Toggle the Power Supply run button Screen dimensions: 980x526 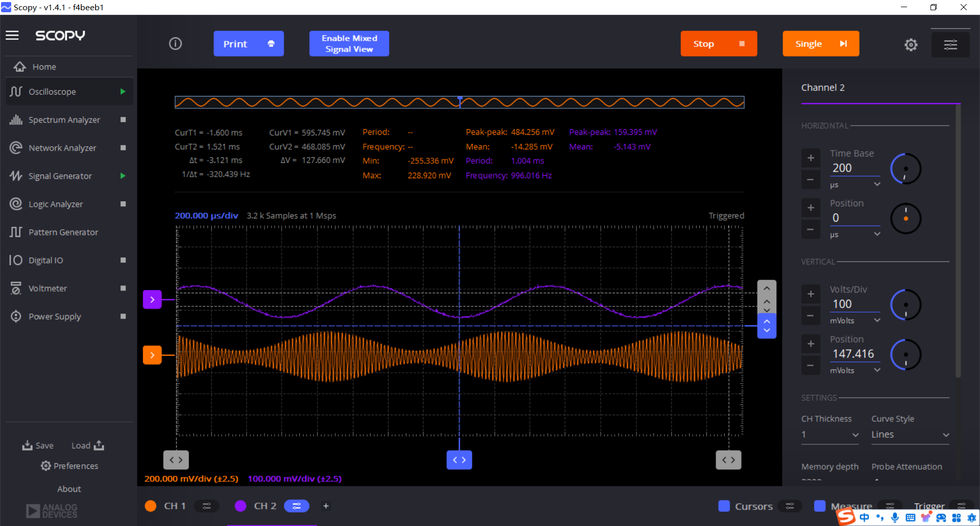(123, 316)
